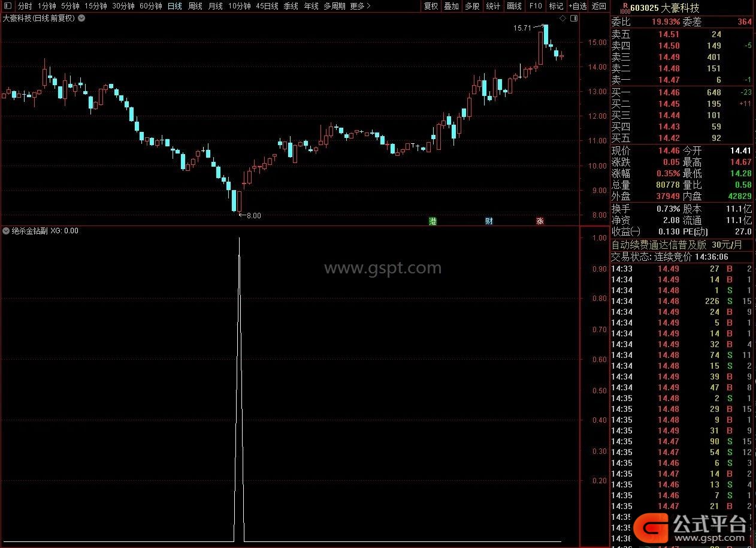This screenshot has width=756, height=548.
Task: Select the 周线 weekly chart tab
Action: coord(195,6)
